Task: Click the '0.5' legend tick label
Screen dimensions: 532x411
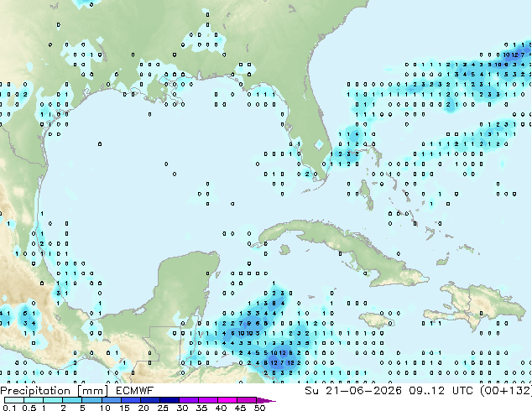Action: (x=29, y=408)
